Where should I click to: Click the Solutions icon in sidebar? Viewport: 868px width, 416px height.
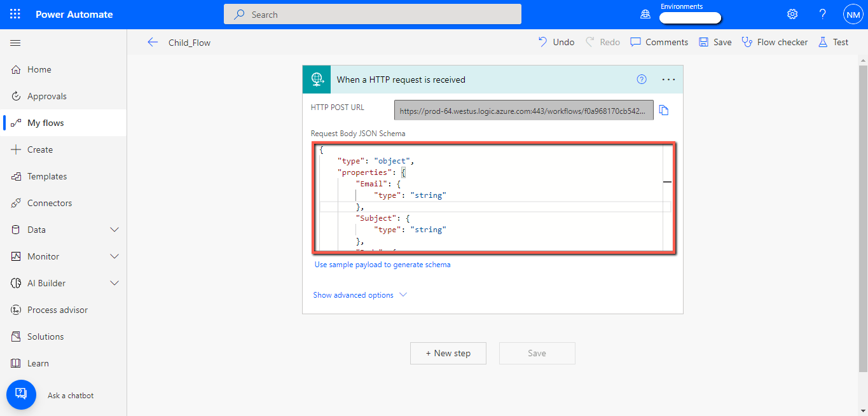[x=17, y=336]
